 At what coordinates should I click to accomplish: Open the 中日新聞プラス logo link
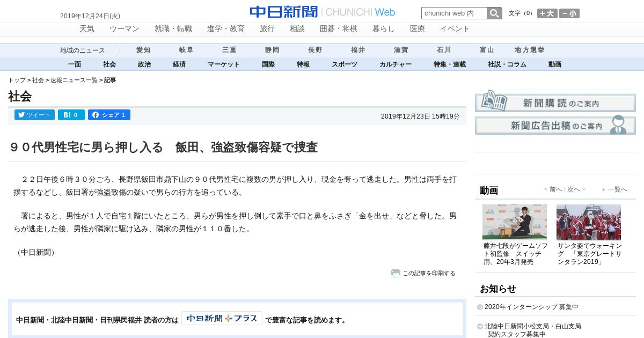222,318
